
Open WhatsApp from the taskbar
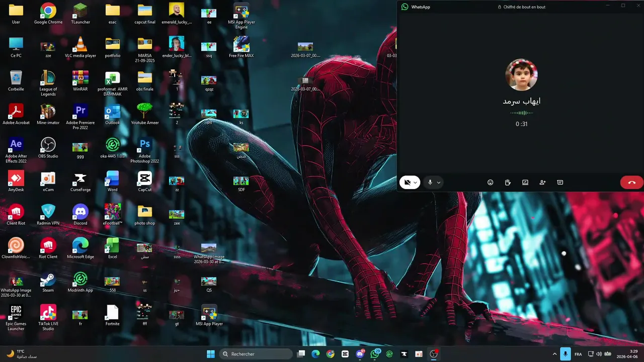click(375, 354)
